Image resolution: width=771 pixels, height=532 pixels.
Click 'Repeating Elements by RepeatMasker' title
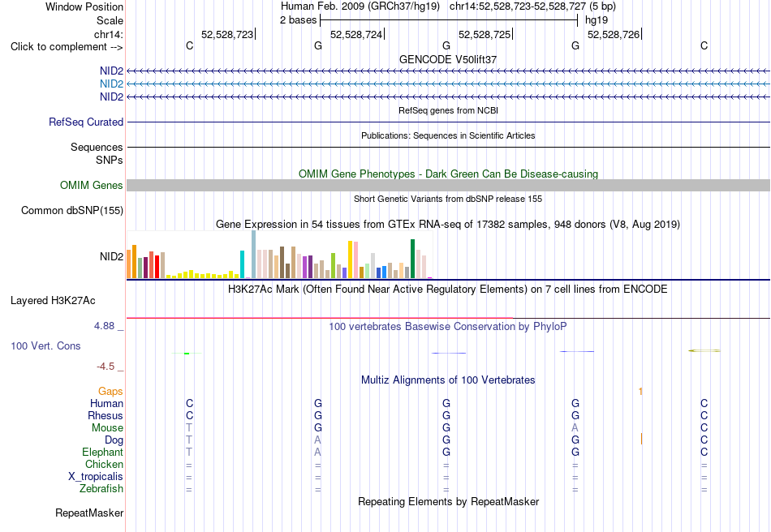coord(448,502)
